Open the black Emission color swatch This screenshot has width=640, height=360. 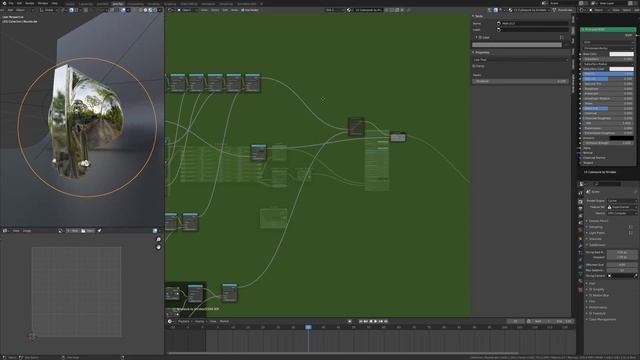pyautogui.click(x=621, y=138)
